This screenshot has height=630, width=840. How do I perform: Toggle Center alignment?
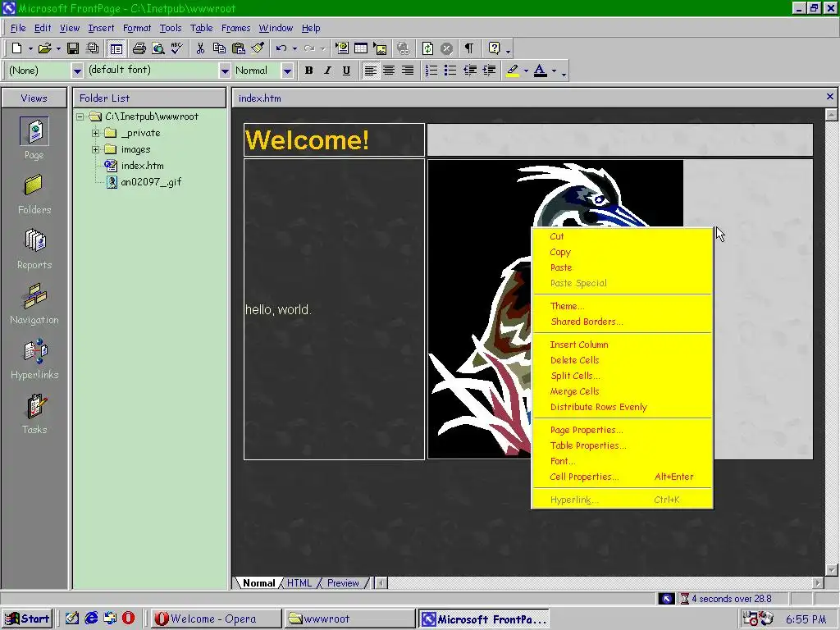tap(389, 71)
